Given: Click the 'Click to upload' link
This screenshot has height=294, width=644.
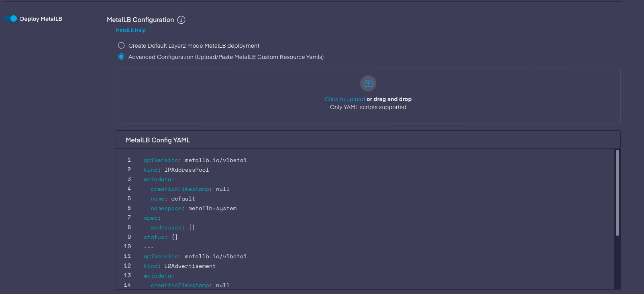Looking at the screenshot, I should [344, 99].
